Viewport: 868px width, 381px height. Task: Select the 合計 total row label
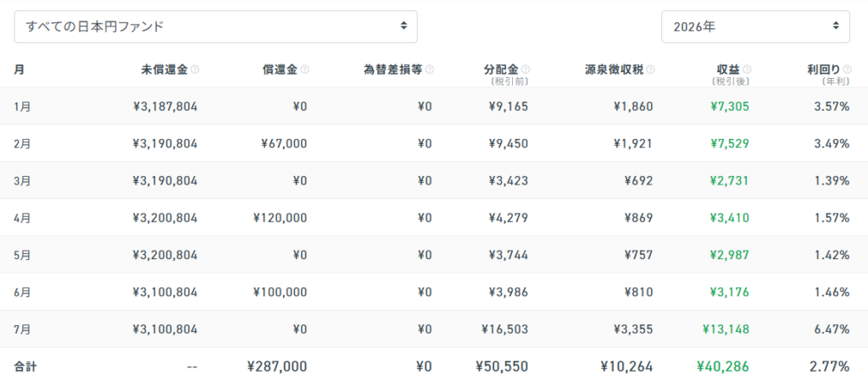(x=25, y=366)
